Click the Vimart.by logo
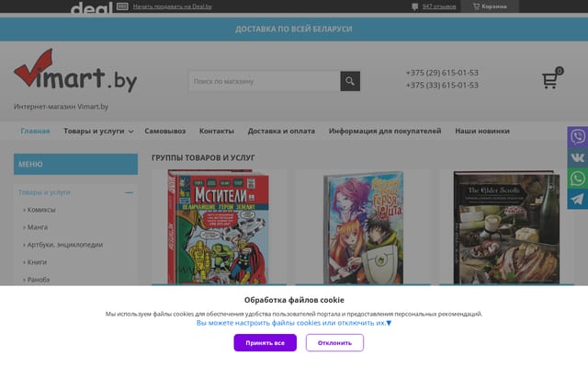588x368 pixels. [x=75, y=71]
